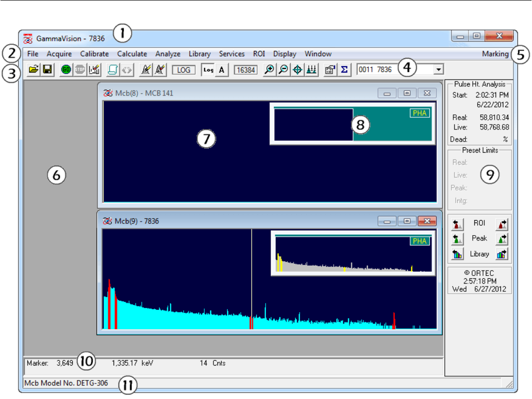This screenshot has height=399, width=532.
Task: Jump to previous ROI with left arrow
Action: pos(457,223)
